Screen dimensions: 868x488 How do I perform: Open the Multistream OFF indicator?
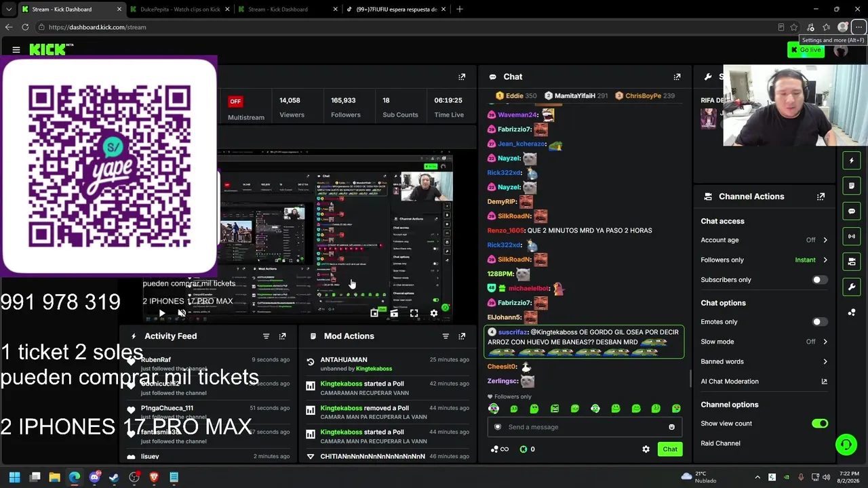click(x=245, y=108)
